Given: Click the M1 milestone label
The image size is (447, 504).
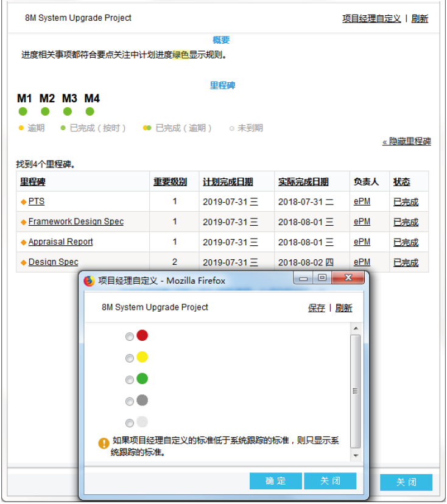Looking at the screenshot, I should [24, 99].
